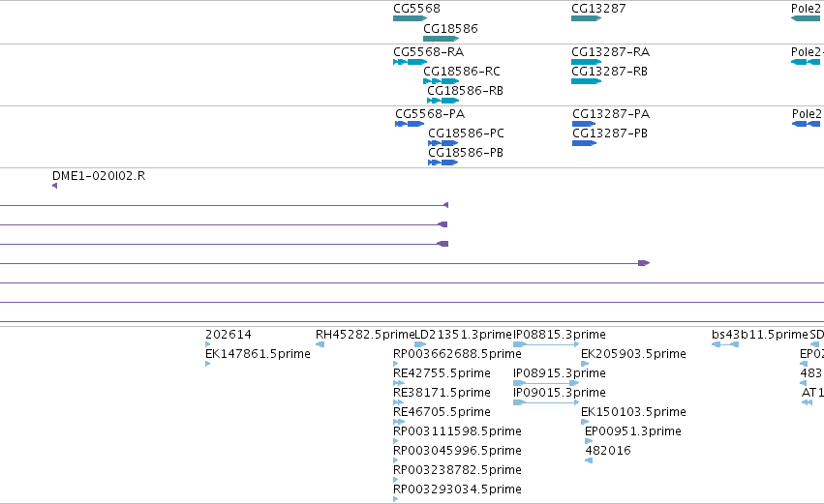This screenshot has height=504, width=824.
Task: Select the IP08815.3prime EST glyph
Action: pos(546,344)
